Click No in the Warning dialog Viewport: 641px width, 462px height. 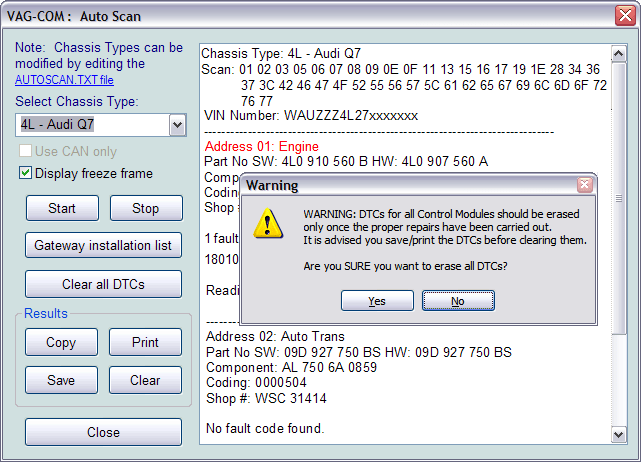tap(458, 301)
